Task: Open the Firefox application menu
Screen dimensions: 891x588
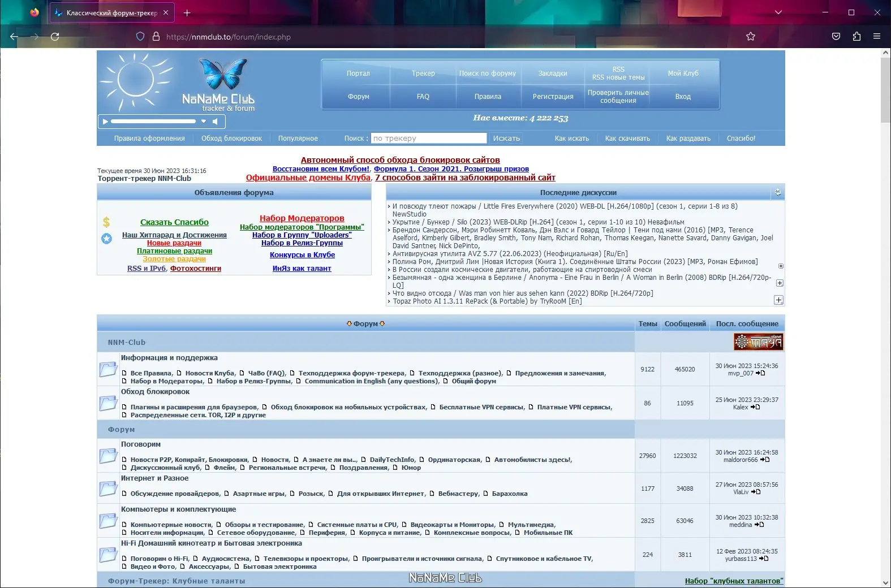Action: [877, 37]
